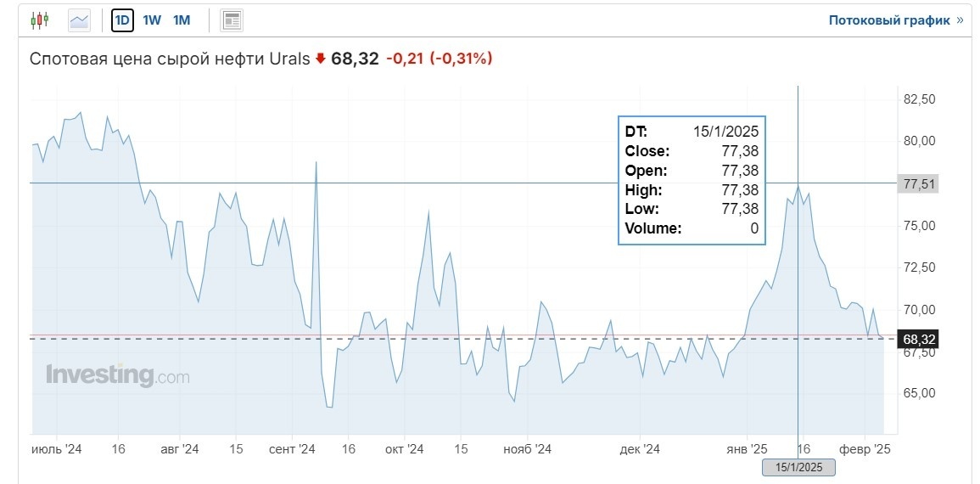This screenshot has width=980, height=484.
Task: Select the area chart type icon
Action: [x=80, y=20]
